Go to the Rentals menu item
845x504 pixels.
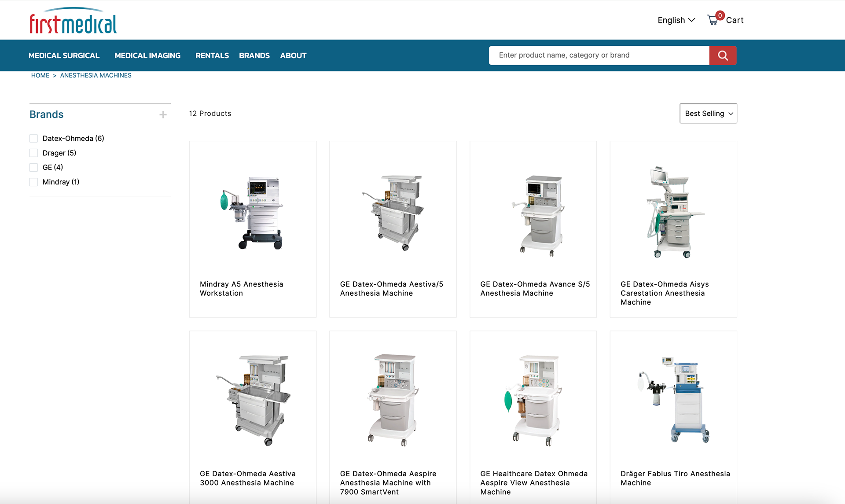point(212,55)
